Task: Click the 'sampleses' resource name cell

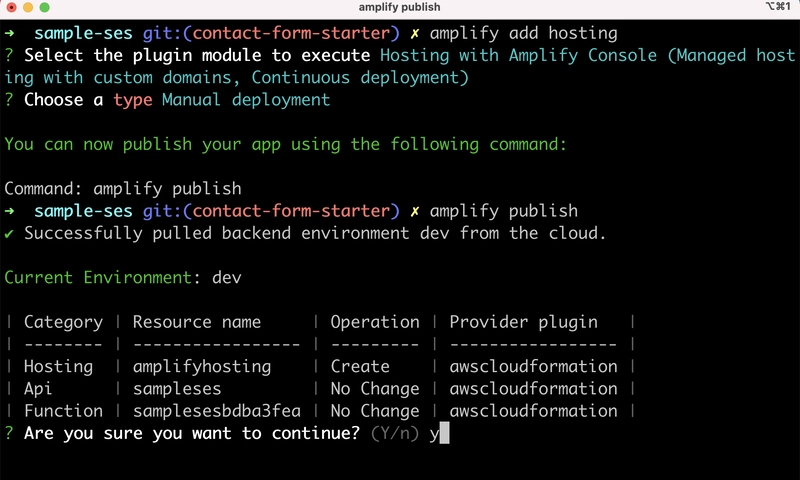Action: (x=177, y=389)
